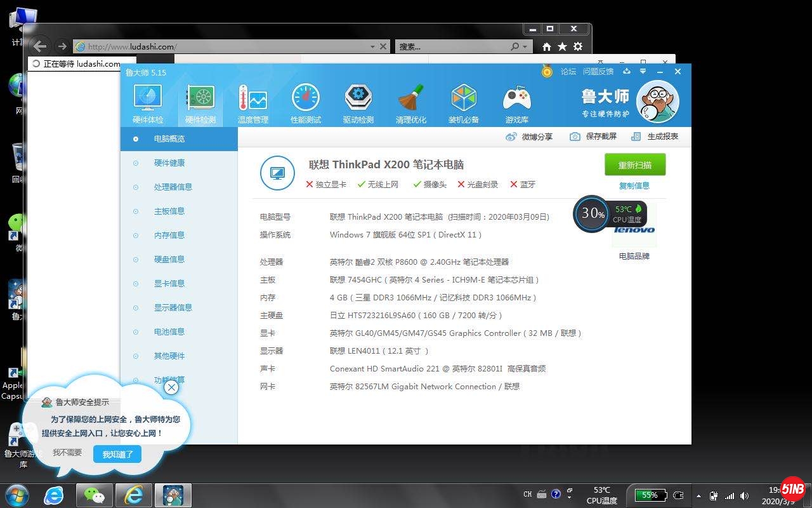Click the 复制信息 copy information link

634,185
